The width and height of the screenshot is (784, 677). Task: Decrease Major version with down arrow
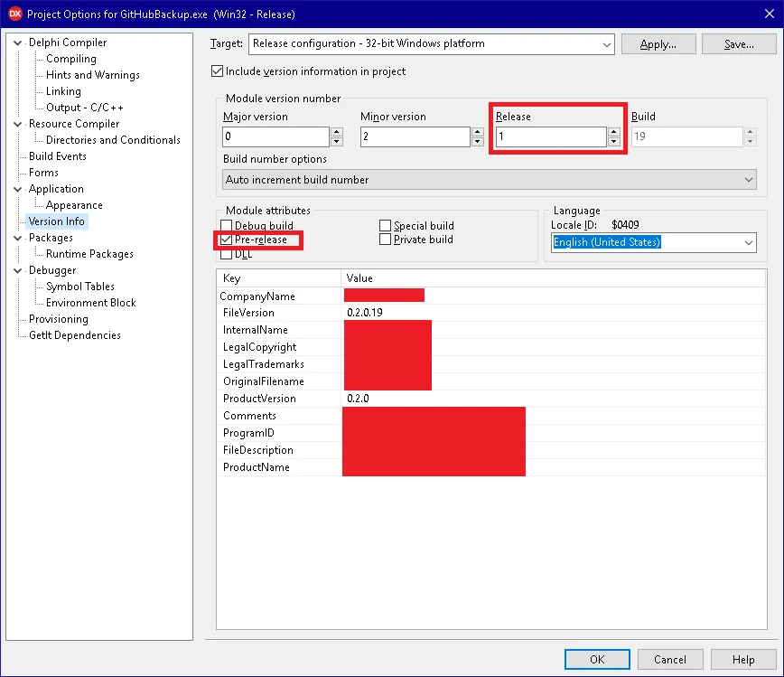click(x=337, y=142)
